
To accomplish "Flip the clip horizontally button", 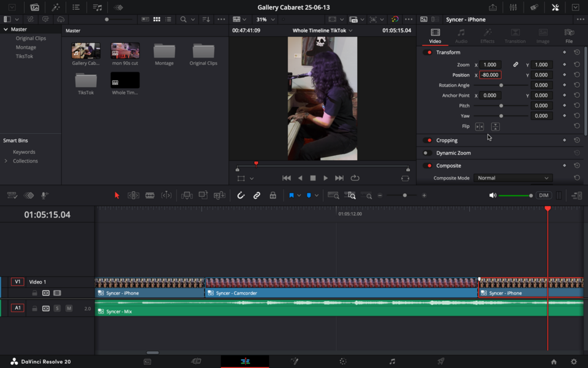I will (480, 126).
